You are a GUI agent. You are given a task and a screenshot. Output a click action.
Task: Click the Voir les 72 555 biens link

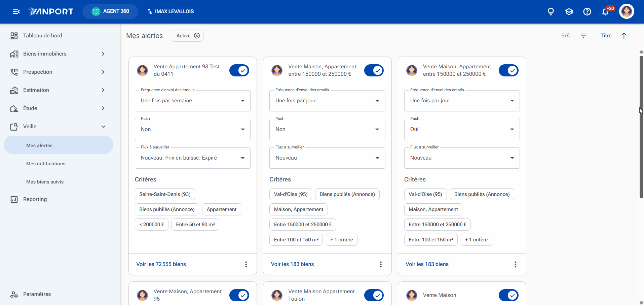[161, 264]
